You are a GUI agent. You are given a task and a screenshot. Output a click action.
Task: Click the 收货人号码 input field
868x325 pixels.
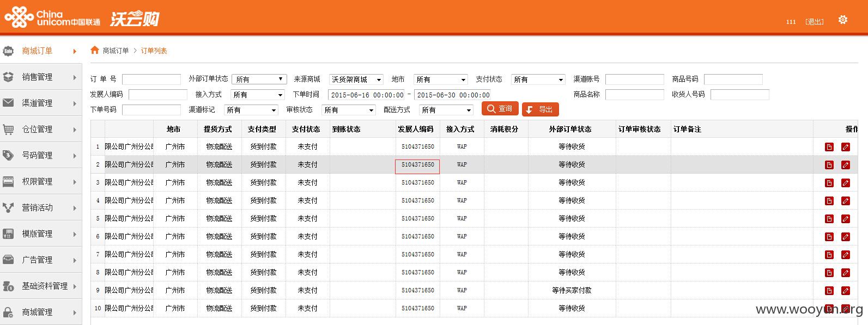click(x=740, y=95)
